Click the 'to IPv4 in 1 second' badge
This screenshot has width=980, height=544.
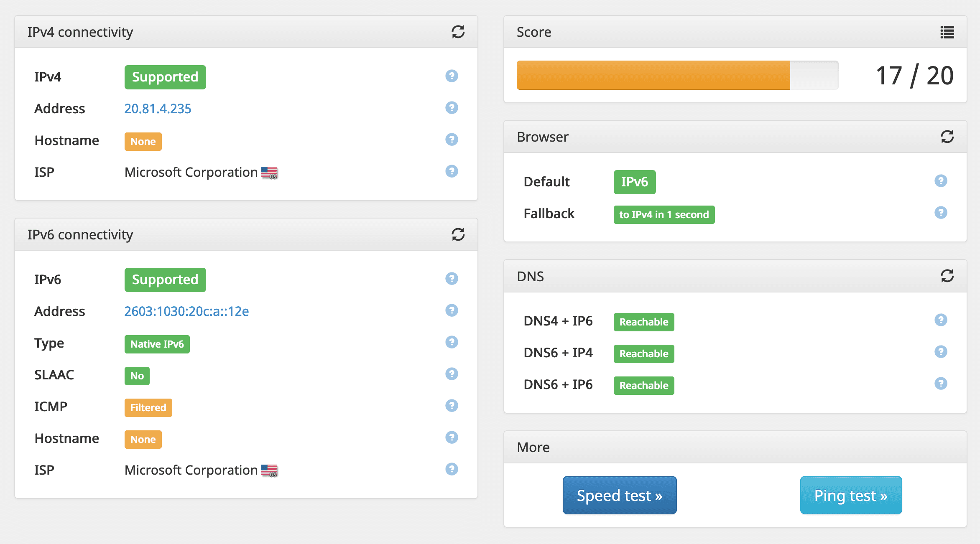click(x=664, y=215)
